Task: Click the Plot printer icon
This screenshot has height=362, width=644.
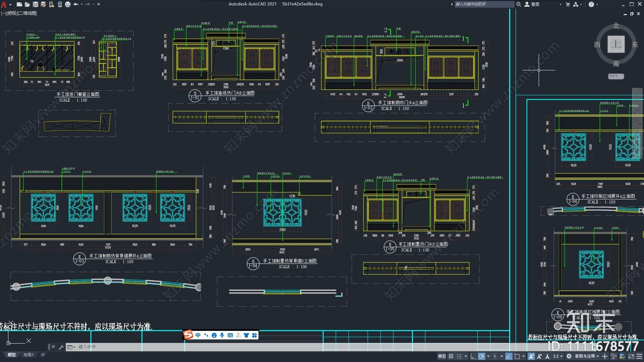Action: pyautogui.click(x=68, y=4)
